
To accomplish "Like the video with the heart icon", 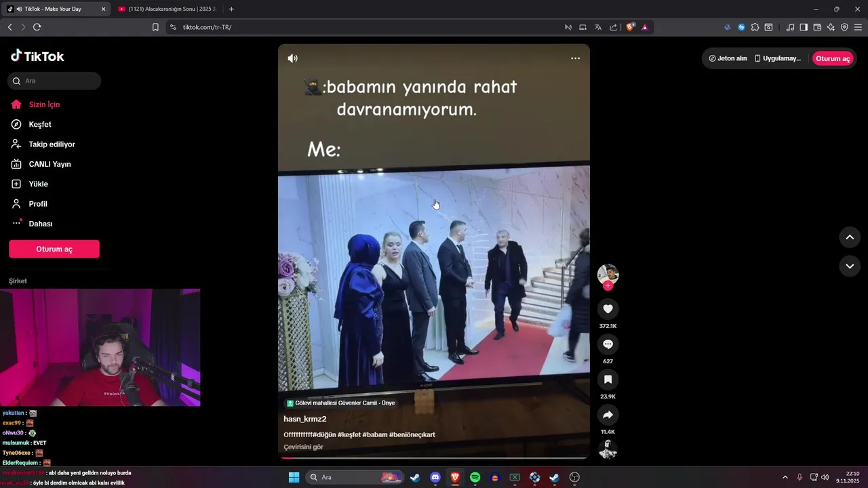I will tap(608, 309).
